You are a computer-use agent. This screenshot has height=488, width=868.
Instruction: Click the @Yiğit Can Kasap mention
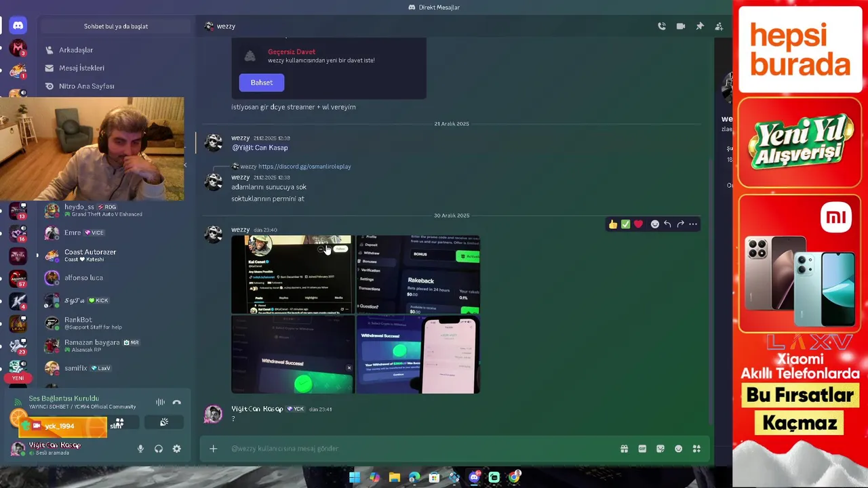click(260, 148)
